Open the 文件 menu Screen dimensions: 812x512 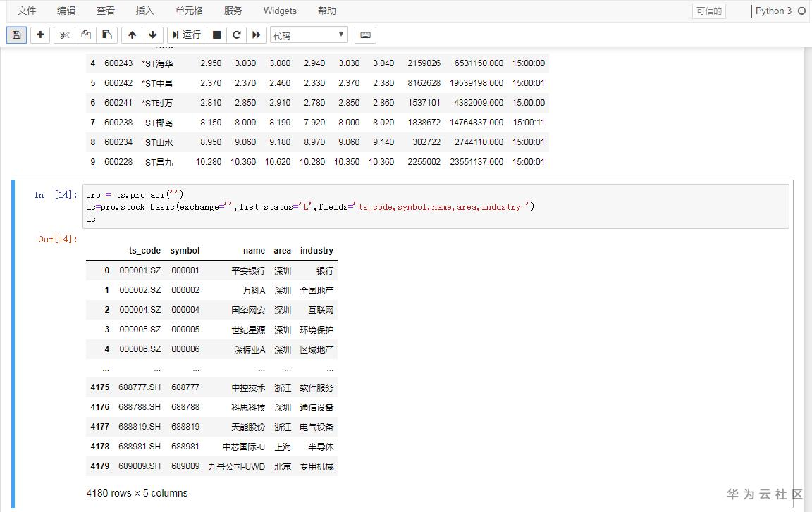(26, 11)
